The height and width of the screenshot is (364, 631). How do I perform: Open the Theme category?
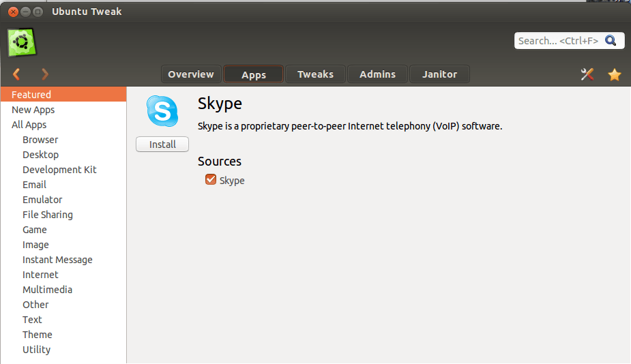click(63, 335)
